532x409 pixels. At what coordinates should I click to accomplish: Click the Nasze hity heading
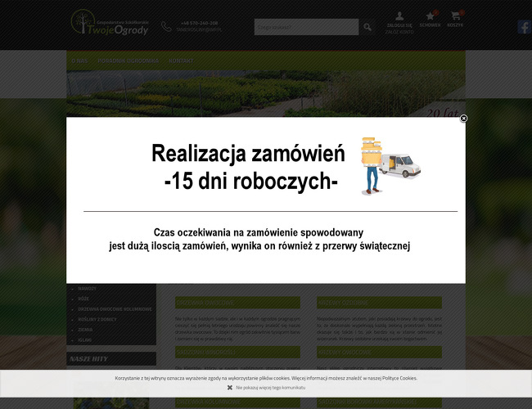(88, 359)
